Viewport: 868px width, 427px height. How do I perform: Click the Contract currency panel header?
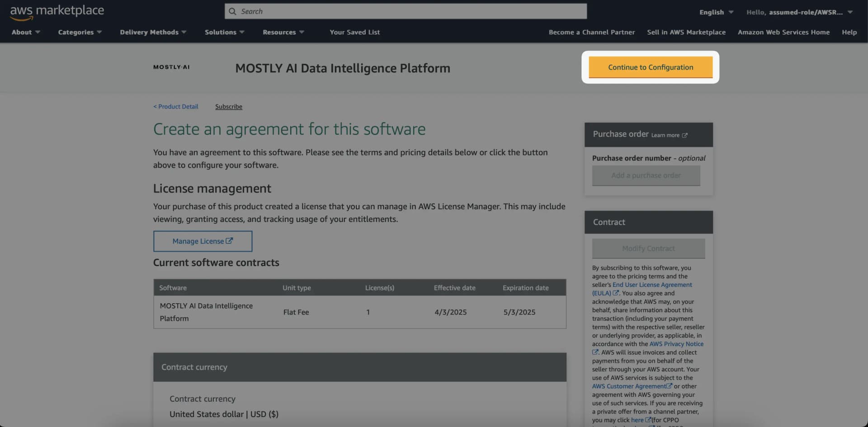(x=360, y=367)
